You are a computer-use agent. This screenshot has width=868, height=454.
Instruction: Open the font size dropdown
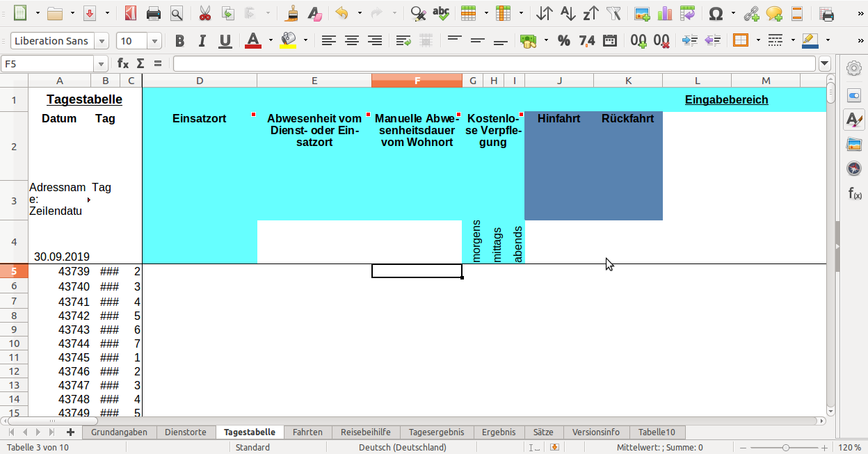pos(154,41)
